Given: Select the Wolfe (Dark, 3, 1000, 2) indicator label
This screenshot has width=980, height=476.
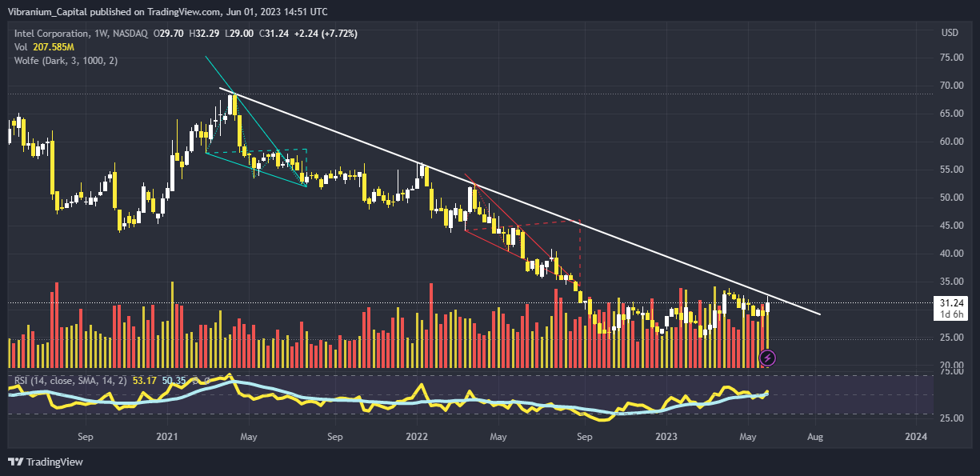Looking at the screenshot, I should point(66,61).
